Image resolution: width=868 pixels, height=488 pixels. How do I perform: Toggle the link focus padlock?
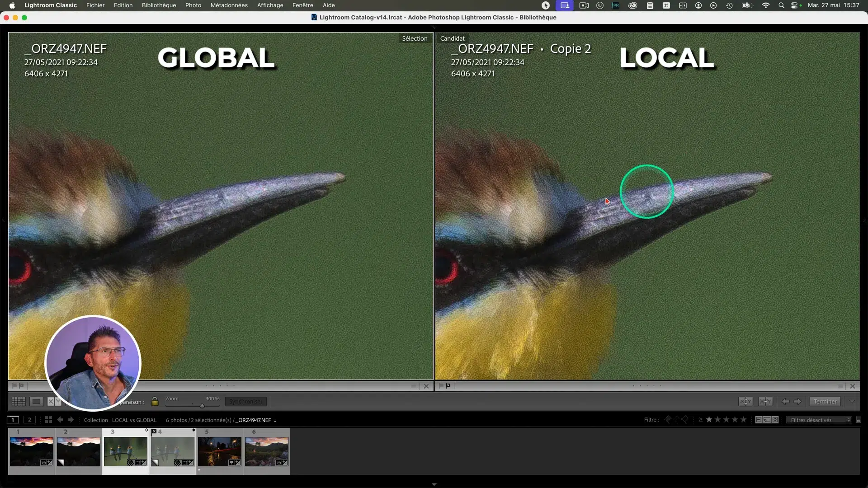point(155,401)
